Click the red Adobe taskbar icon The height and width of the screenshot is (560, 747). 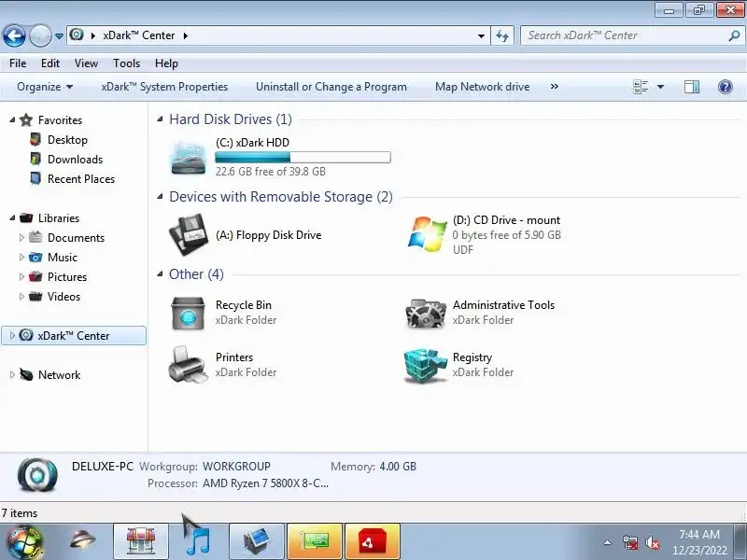coord(372,541)
